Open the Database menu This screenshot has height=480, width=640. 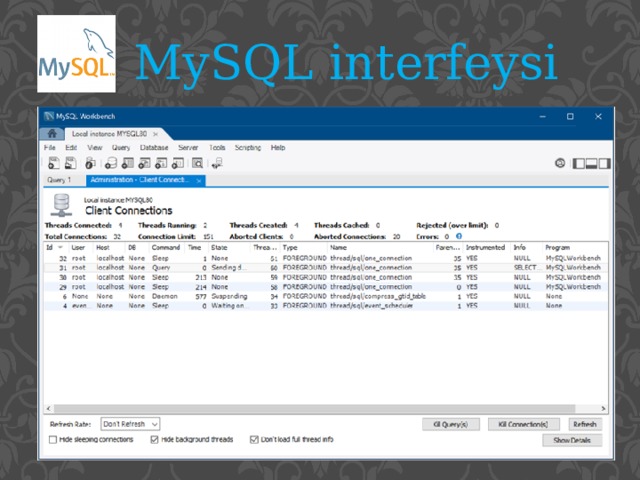[154, 147]
